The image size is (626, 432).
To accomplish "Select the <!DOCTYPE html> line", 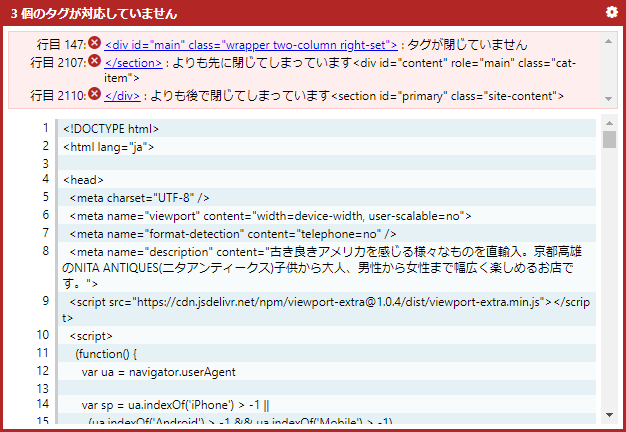I will tap(327, 129).
